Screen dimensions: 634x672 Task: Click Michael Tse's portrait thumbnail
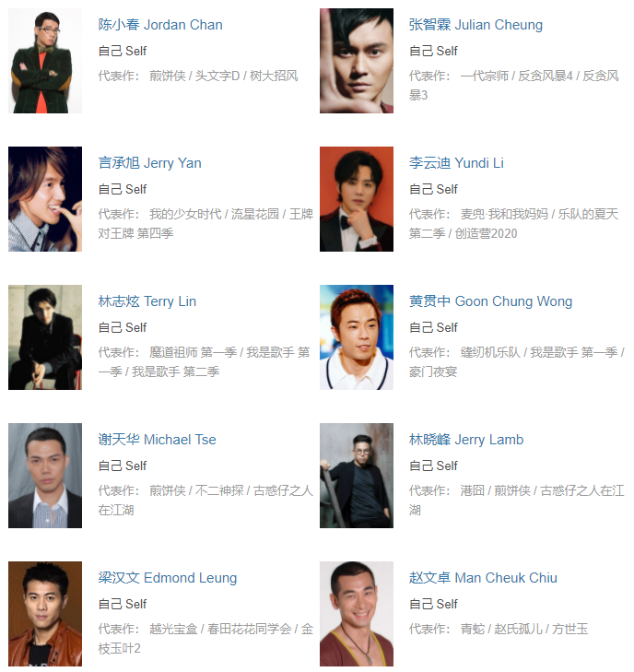pyautogui.click(x=45, y=476)
